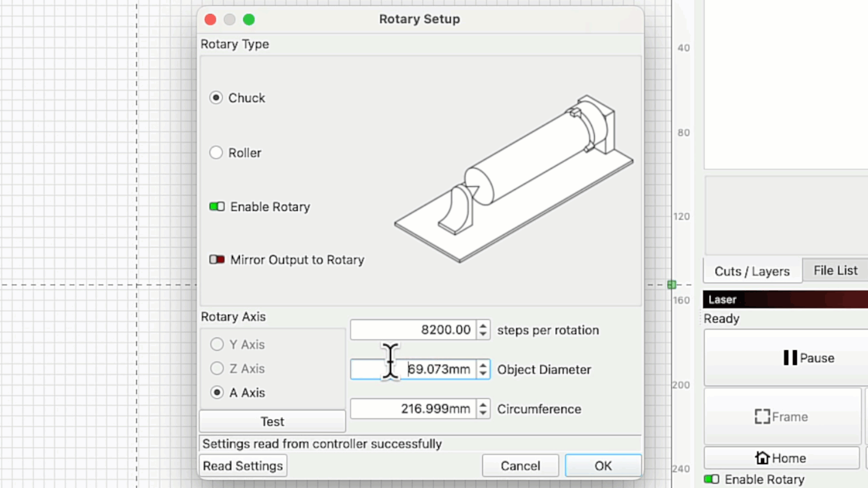
Task: Switch to File List tab
Action: click(835, 270)
